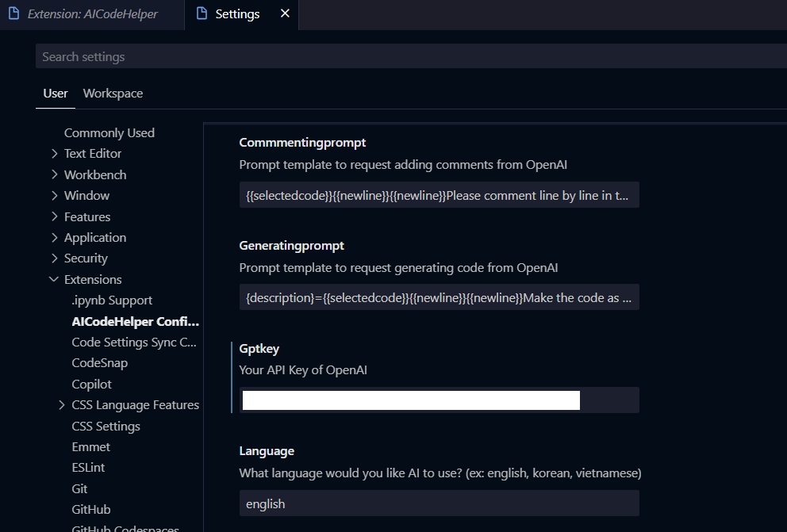Image resolution: width=787 pixels, height=532 pixels.
Task: Open CSS Settings entry
Action: point(106,427)
